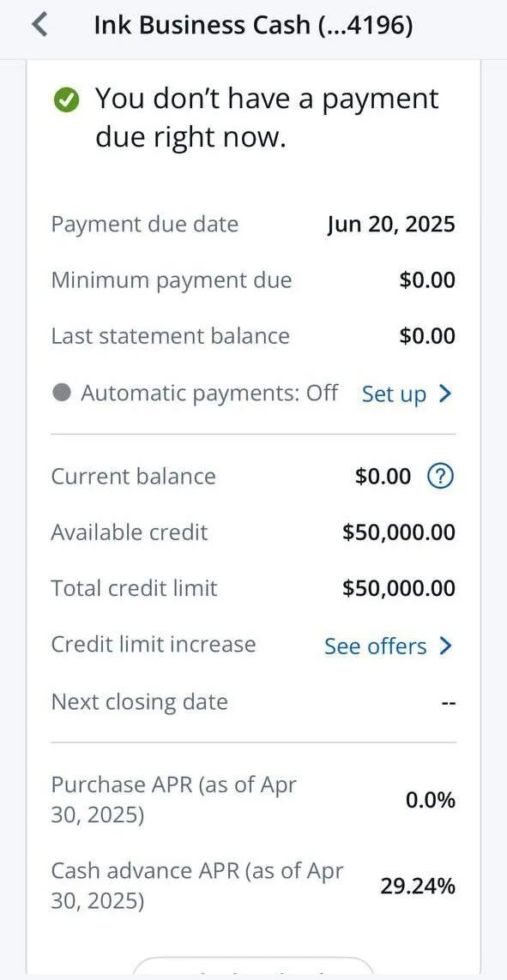Tap the gray automatic payments status dot

tap(61, 394)
